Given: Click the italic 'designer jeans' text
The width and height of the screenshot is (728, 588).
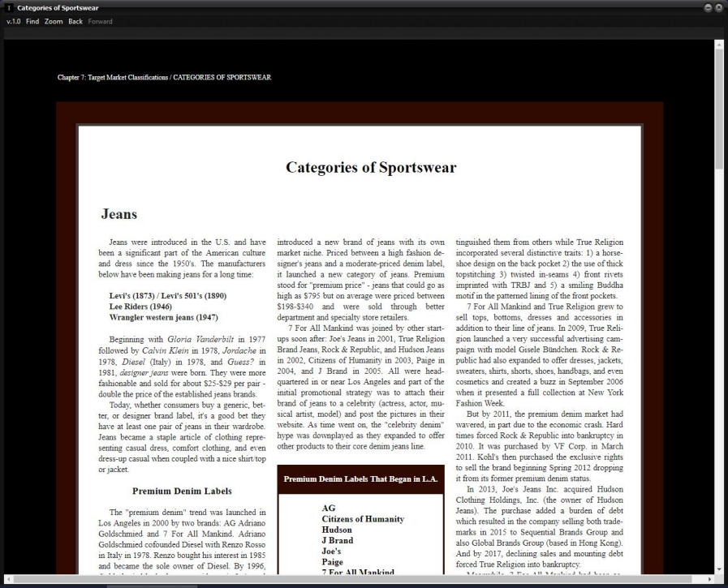Looking at the screenshot, I should (144, 372).
